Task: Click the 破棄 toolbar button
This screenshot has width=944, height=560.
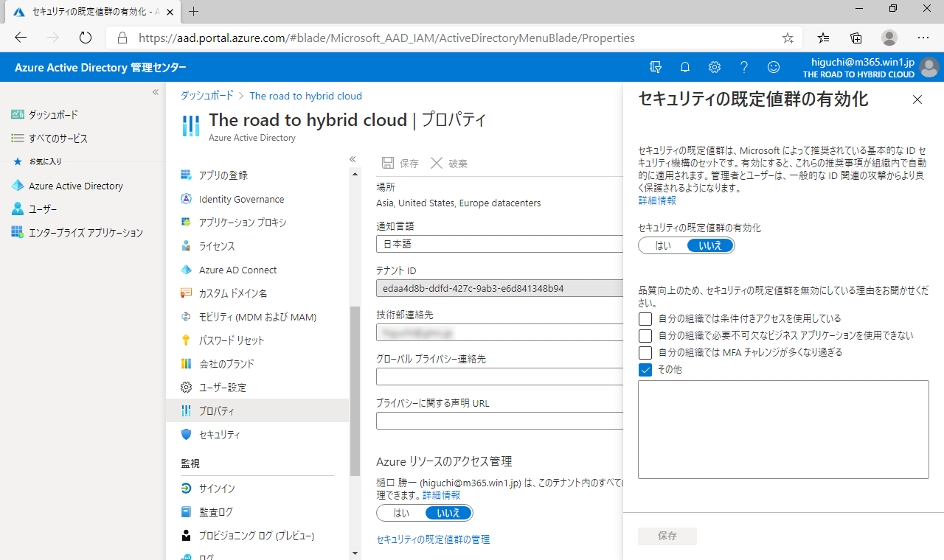Action: click(448, 164)
